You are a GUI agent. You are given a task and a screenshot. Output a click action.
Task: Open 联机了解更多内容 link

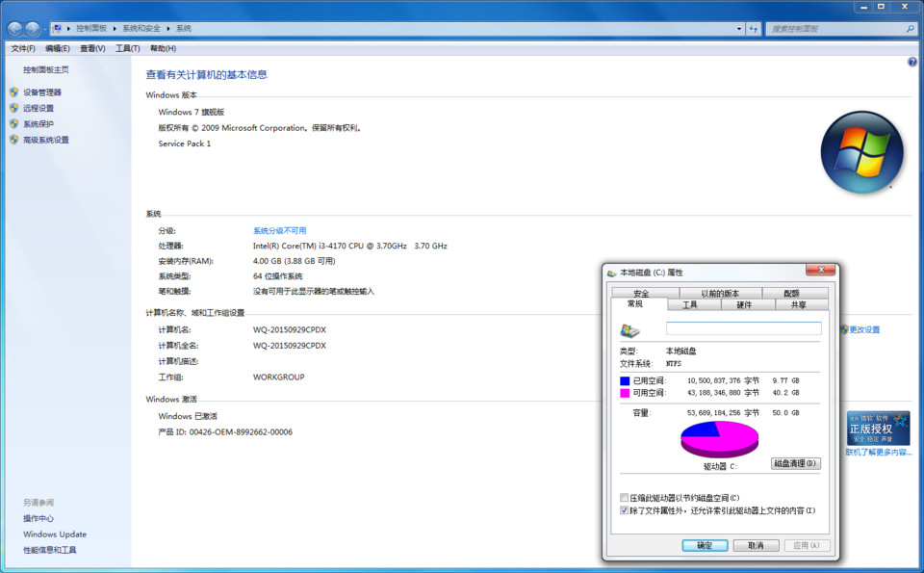click(879, 453)
